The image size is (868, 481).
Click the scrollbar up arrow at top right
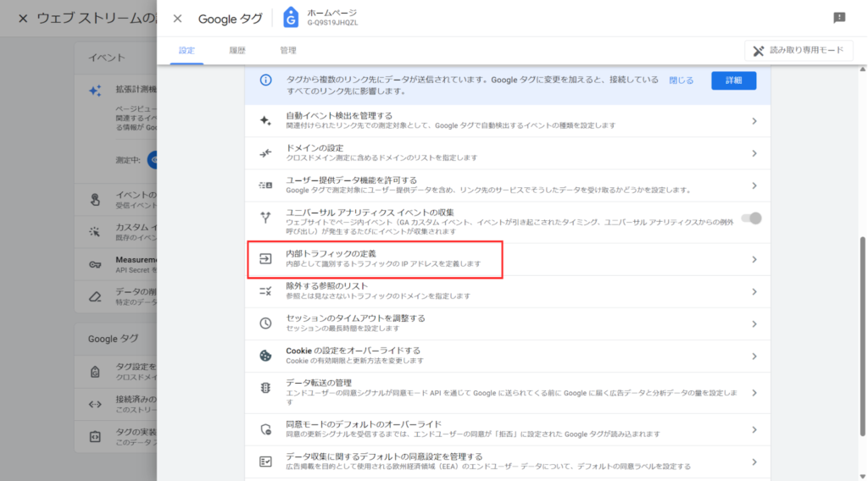click(x=862, y=69)
